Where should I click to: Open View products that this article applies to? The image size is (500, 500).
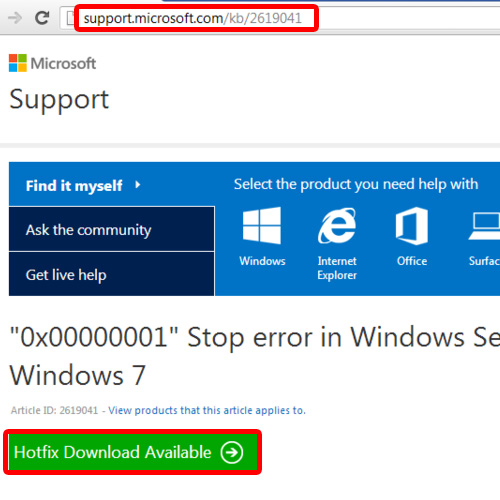click(207, 410)
